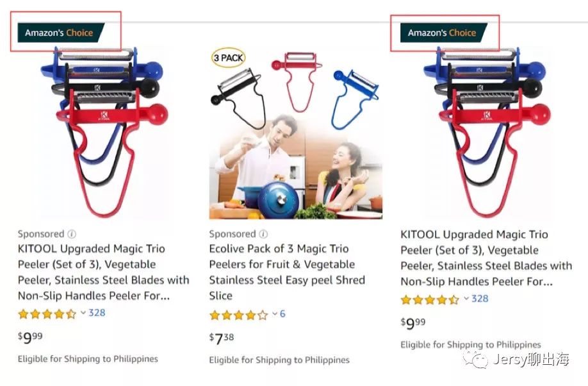Open the non-sponsored KITOOL peeler title on right
588x386 pixels.
[x=486, y=258]
